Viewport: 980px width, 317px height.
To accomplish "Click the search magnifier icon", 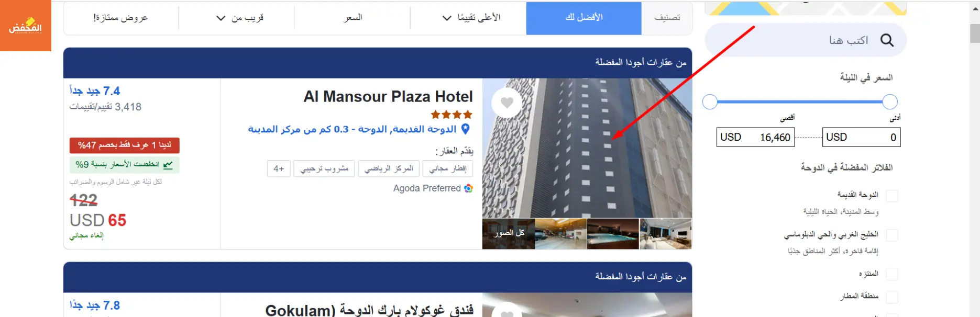I will pyautogui.click(x=887, y=40).
